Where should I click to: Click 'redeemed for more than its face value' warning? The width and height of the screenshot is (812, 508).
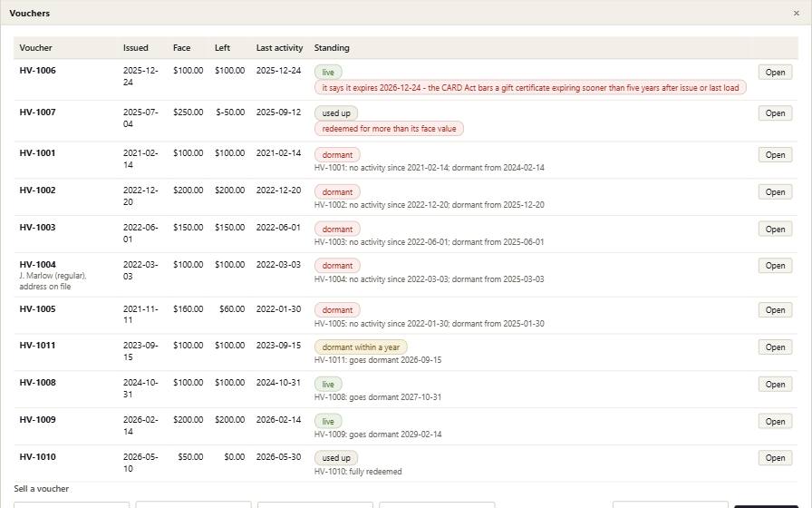(389, 129)
